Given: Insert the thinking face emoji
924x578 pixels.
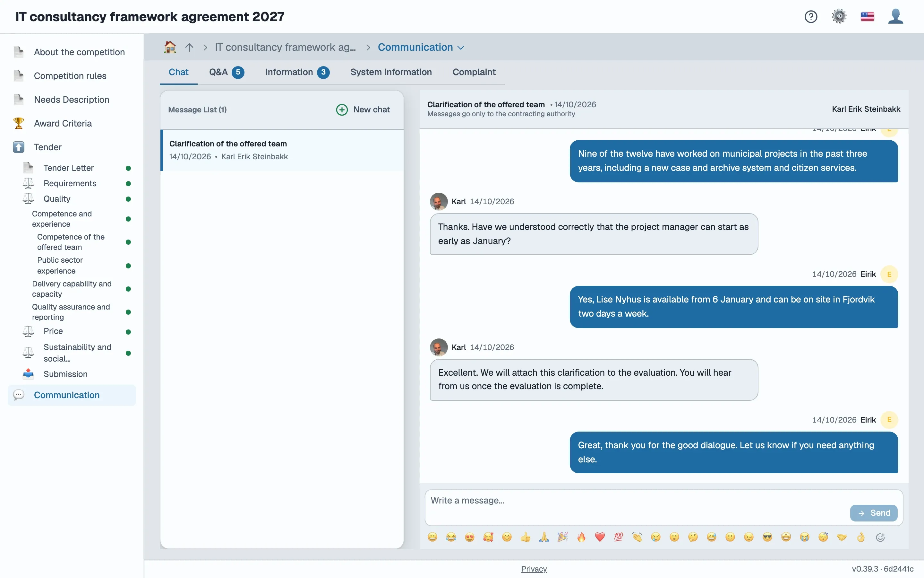Looking at the screenshot, I should point(693,537).
